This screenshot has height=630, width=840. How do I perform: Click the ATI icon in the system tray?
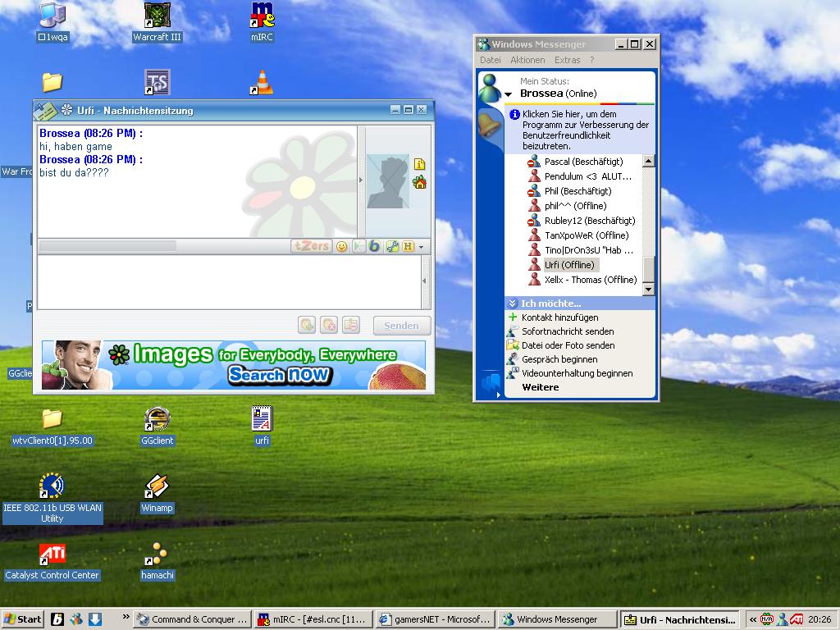797,619
